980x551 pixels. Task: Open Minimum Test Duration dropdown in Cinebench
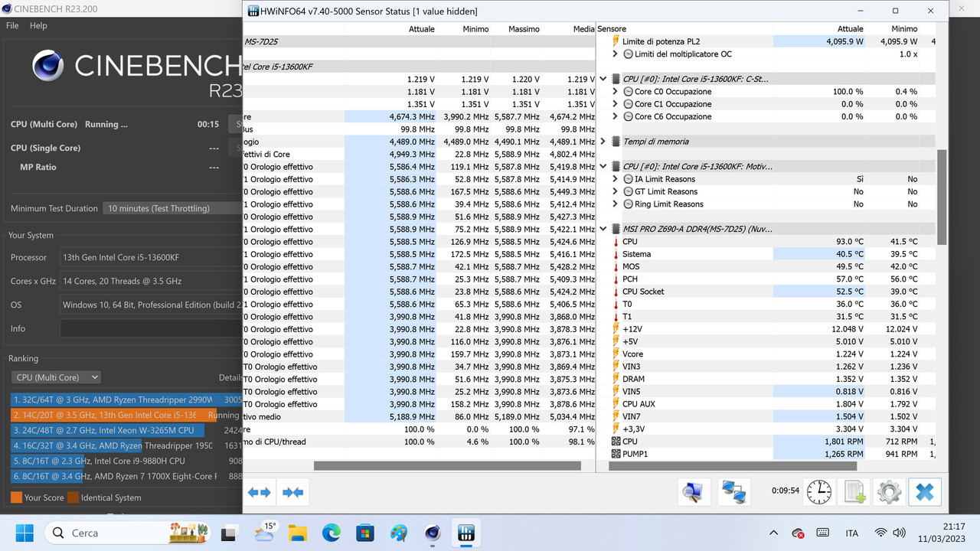172,208
